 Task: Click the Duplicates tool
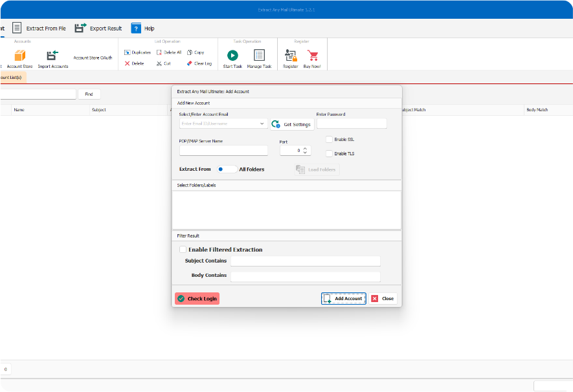tap(137, 52)
